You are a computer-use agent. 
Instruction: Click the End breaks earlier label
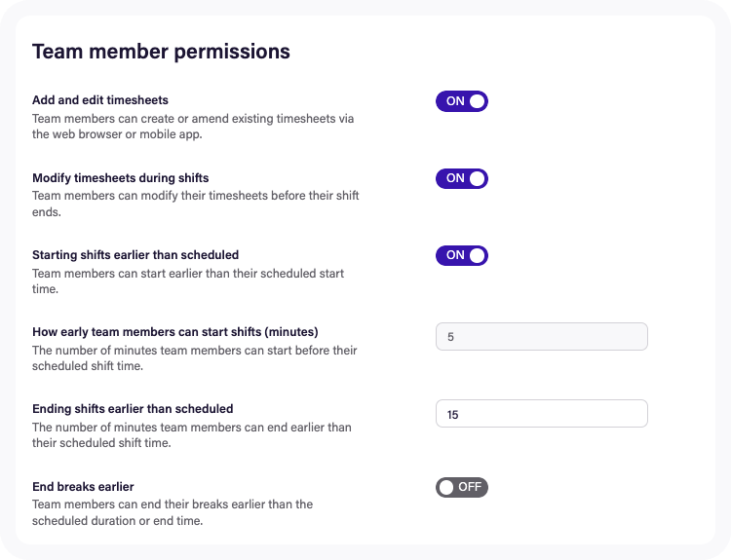point(83,486)
